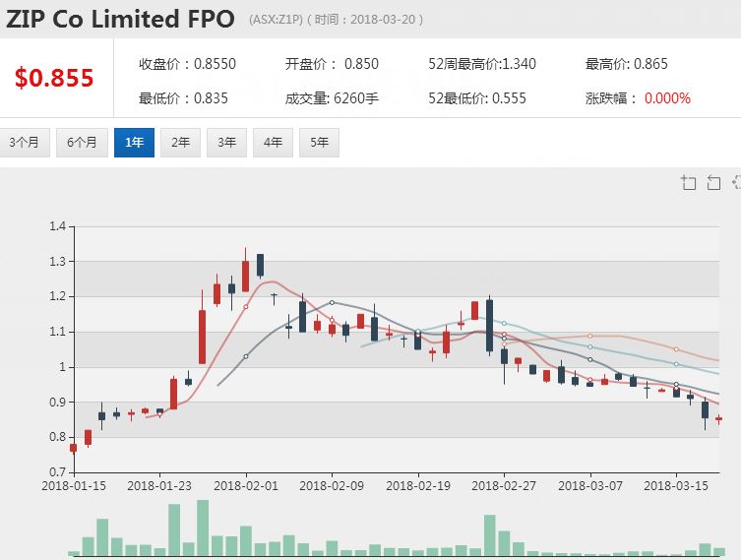Switch chart to 4年 range
This screenshot has width=741, height=560.
tap(274, 143)
